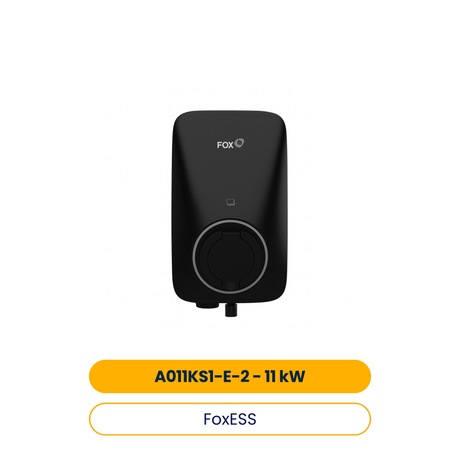Click the protruding cable connector underneath

tap(231, 310)
